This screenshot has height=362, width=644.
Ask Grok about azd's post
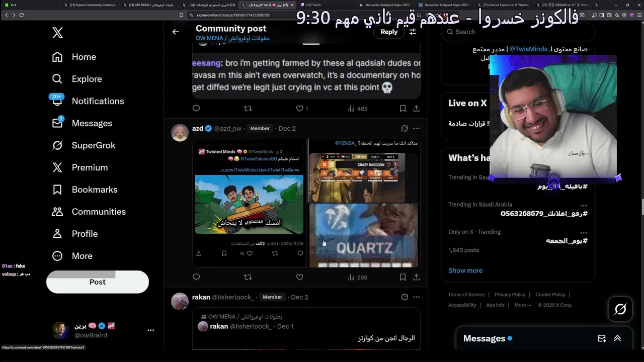tap(405, 128)
